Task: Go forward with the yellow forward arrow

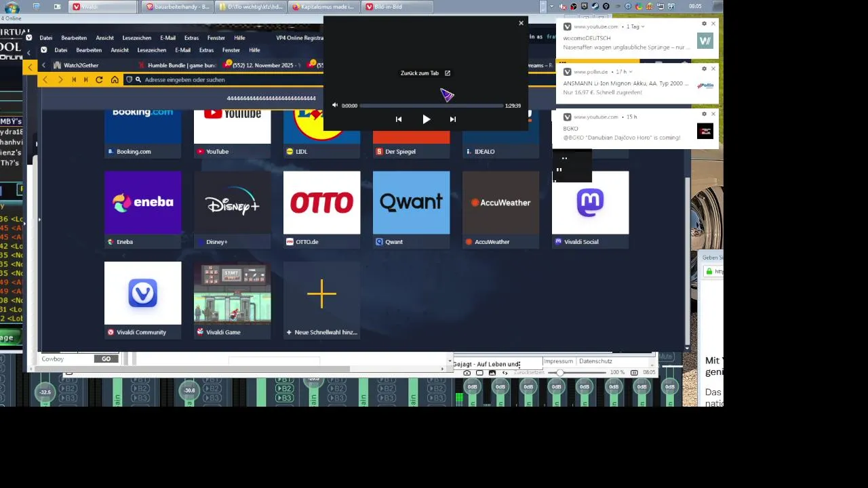Action: point(60,79)
